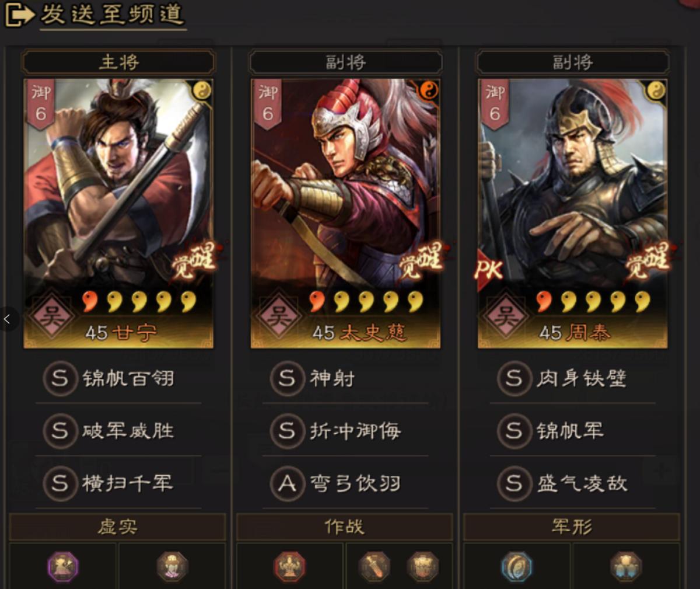Viewport: 700px width, 589px height.
Task: Expand the left side arrow chevron
Action: tap(8, 319)
